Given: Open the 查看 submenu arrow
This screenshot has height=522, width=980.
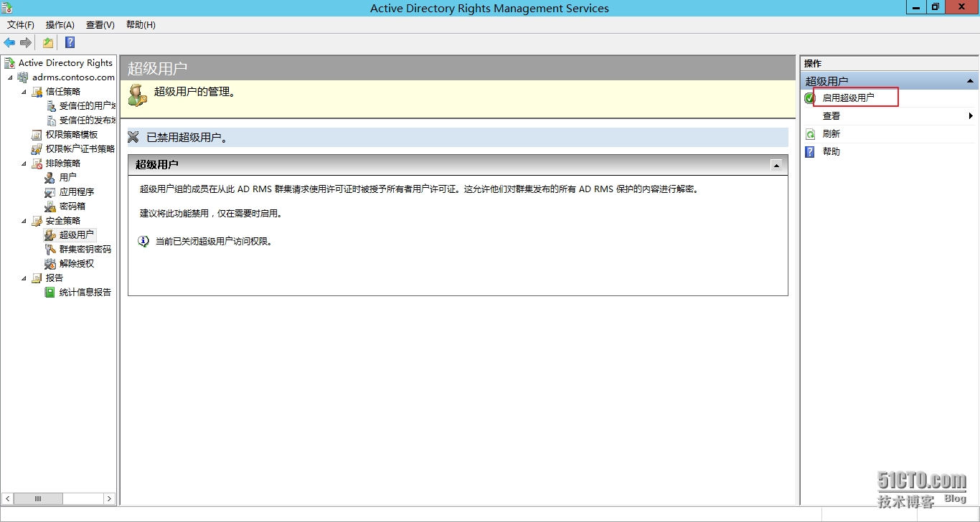Looking at the screenshot, I should click(x=971, y=116).
